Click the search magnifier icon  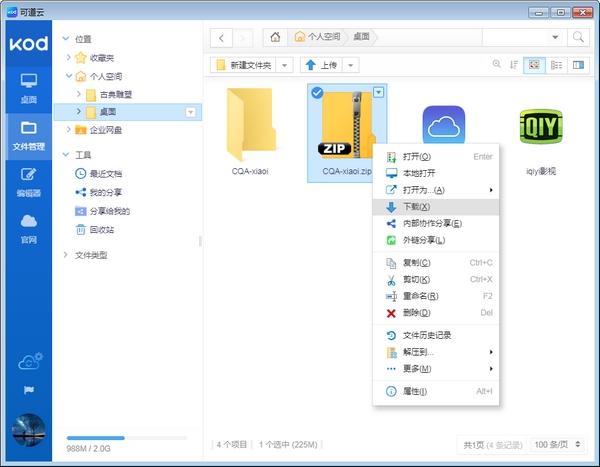click(578, 37)
